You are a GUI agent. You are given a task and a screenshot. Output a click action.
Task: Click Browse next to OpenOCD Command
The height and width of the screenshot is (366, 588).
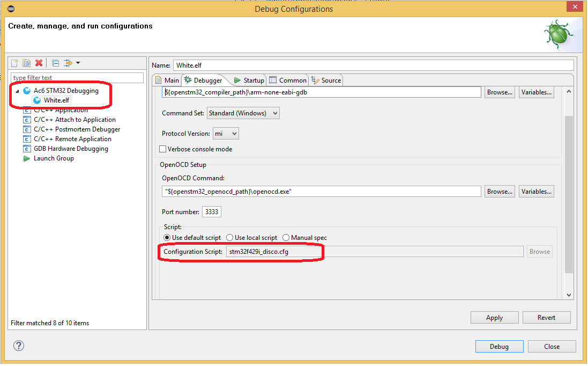500,191
